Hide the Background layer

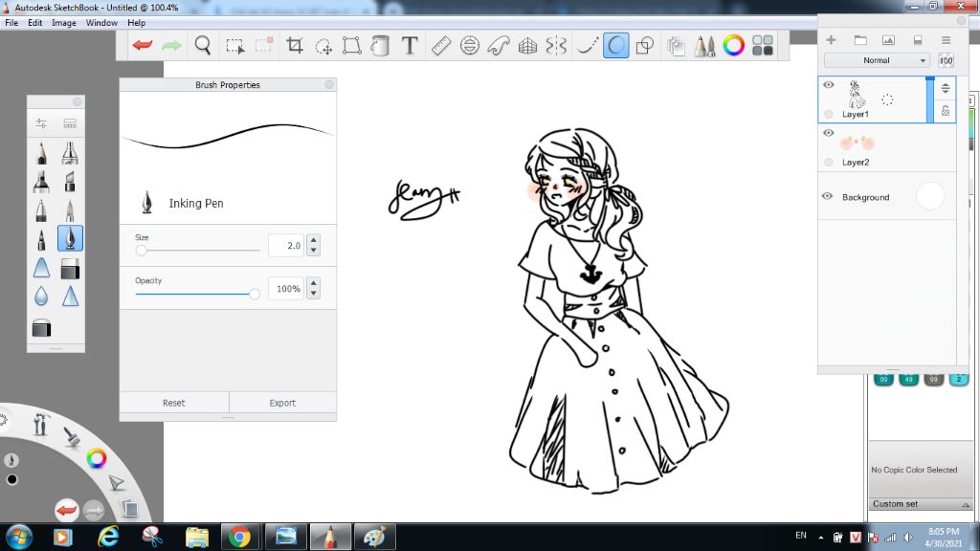(828, 196)
